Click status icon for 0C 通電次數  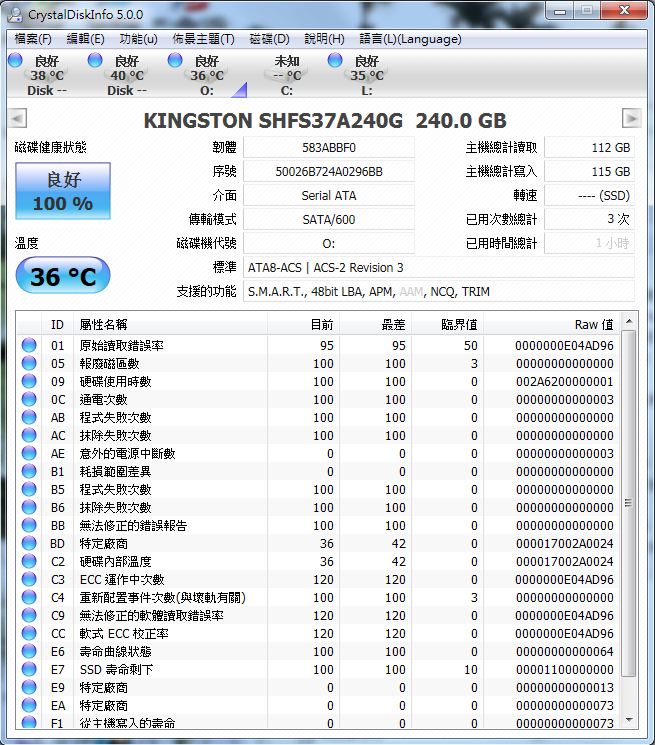pos(29,399)
